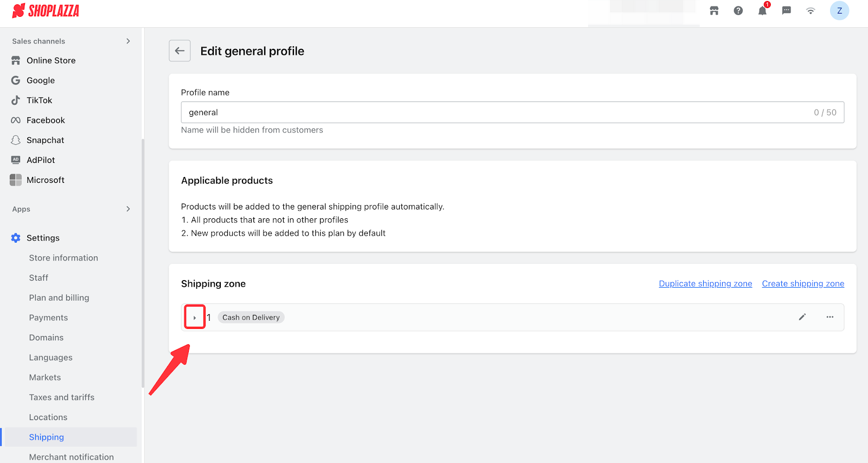
Task: Open the chat messages icon
Action: (787, 11)
